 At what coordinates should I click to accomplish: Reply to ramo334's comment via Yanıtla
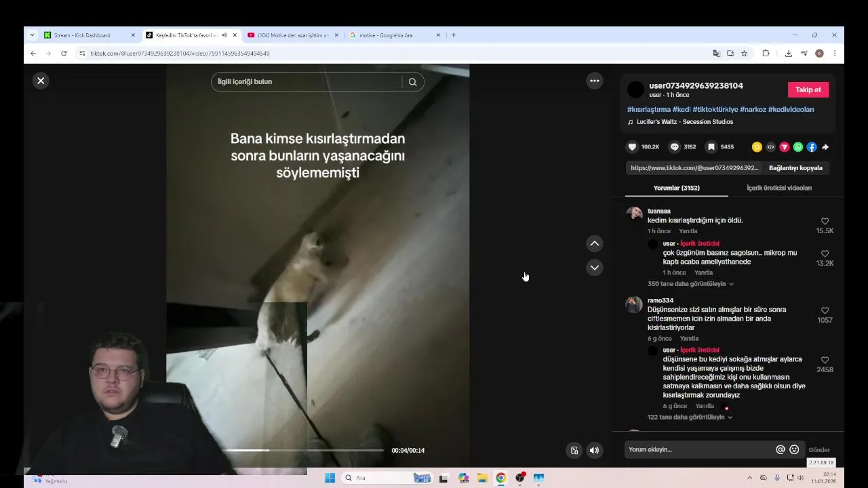689,338
